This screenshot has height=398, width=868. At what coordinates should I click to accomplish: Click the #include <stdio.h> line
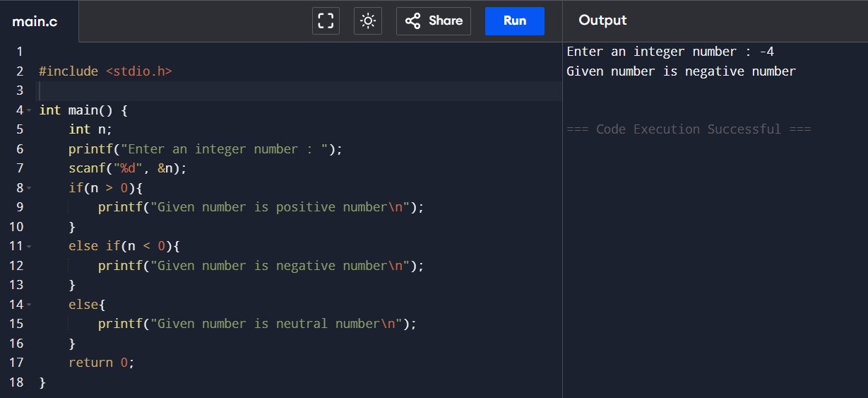(105, 71)
